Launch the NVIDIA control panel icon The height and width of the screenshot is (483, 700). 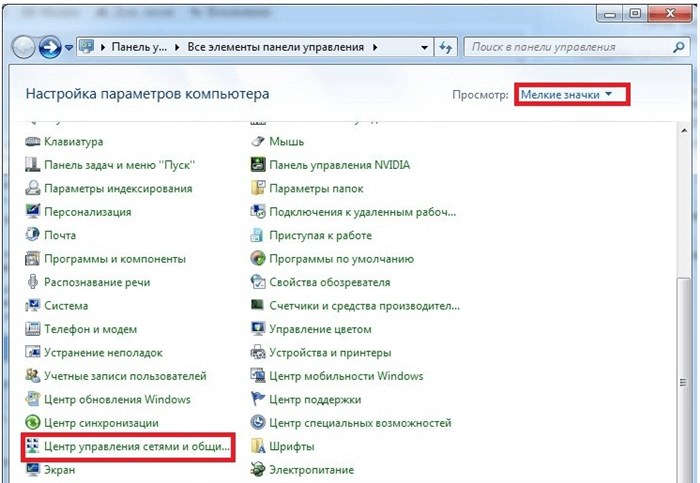click(258, 165)
